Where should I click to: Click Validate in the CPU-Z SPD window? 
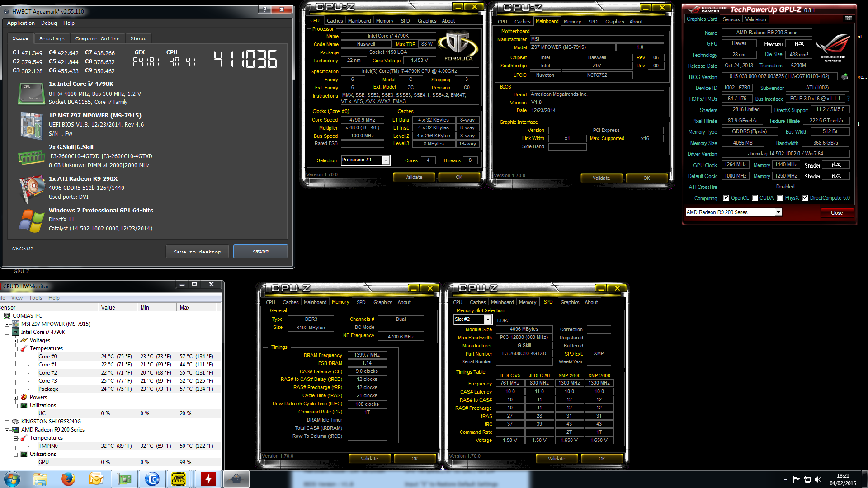(557, 459)
